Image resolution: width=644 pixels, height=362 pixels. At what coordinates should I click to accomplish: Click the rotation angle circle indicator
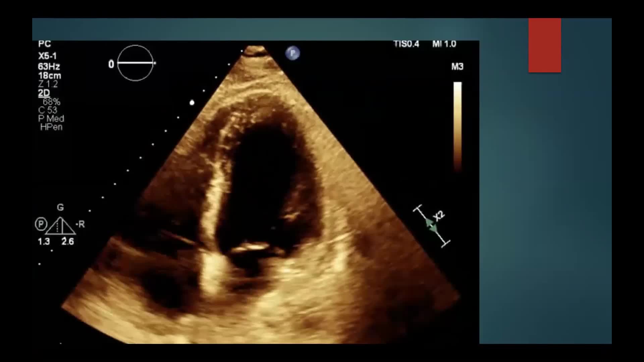pos(135,63)
